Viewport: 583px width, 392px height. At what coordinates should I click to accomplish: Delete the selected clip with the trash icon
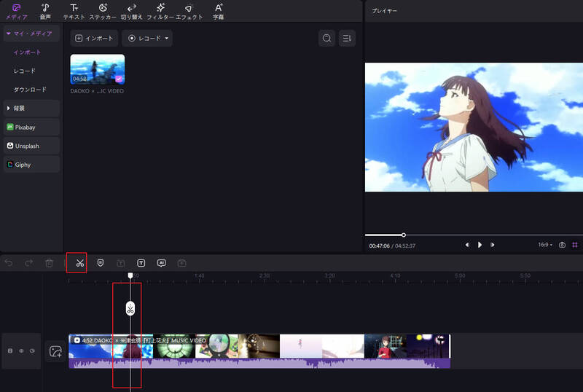point(49,263)
